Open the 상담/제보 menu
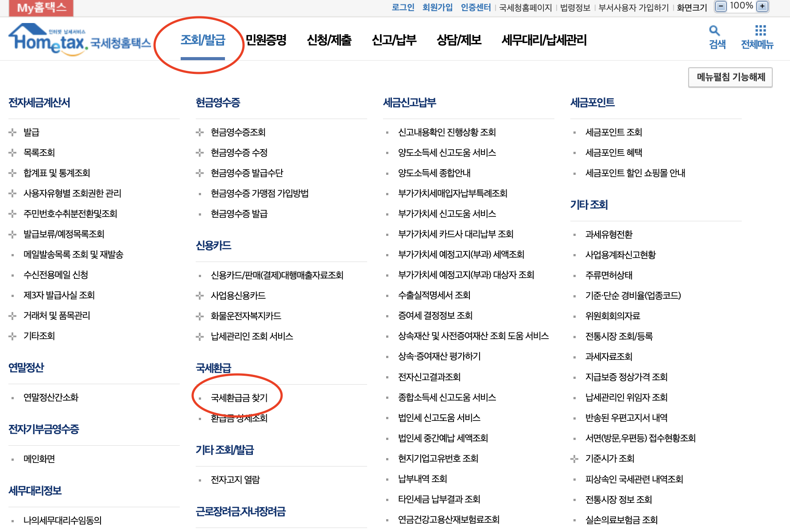Image resolution: width=790 pixels, height=532 pixels. [459, 39]
